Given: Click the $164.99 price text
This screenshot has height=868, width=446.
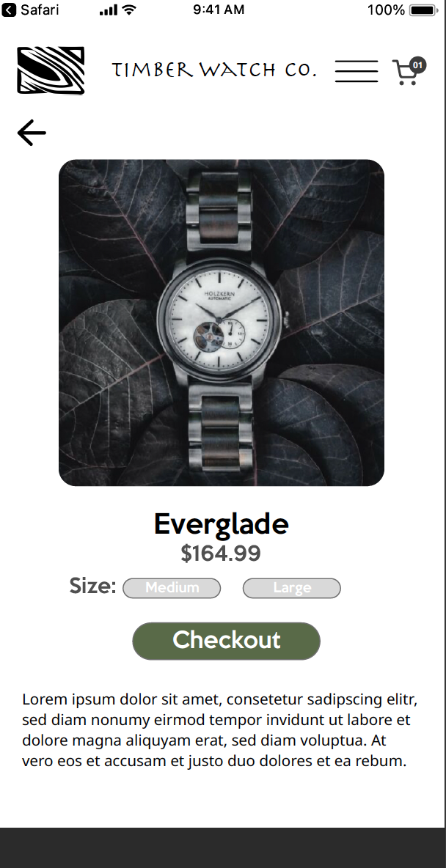Looking at the screenshot, I should tap(221, 553).
